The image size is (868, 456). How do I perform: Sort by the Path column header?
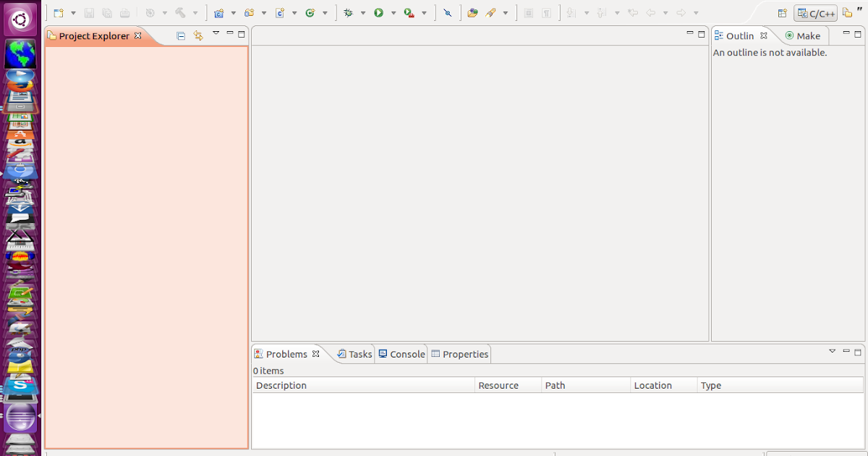[x=586, y=385]
